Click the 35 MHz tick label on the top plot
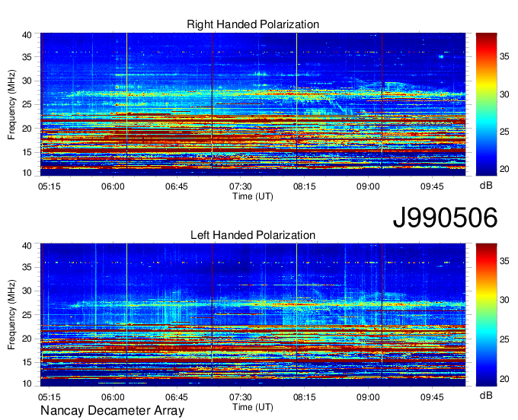This screenshot has width=518, height=420. pos(27,57)
